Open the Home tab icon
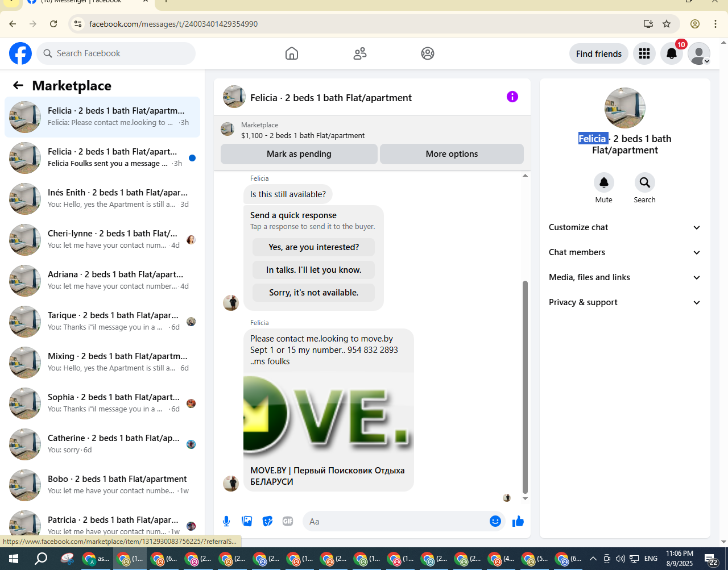The height and width of the screenshot is (570, 728). (x=292, y=53)
